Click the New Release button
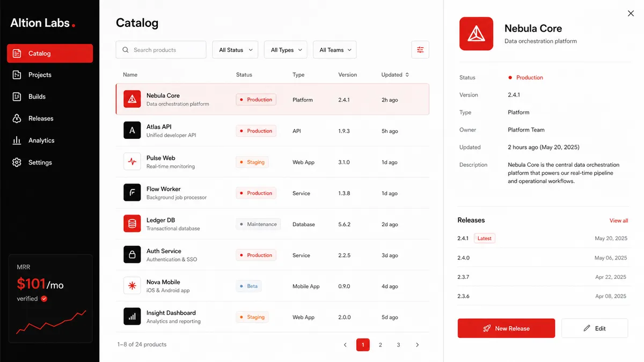644x362 pixels. point(506,328)
